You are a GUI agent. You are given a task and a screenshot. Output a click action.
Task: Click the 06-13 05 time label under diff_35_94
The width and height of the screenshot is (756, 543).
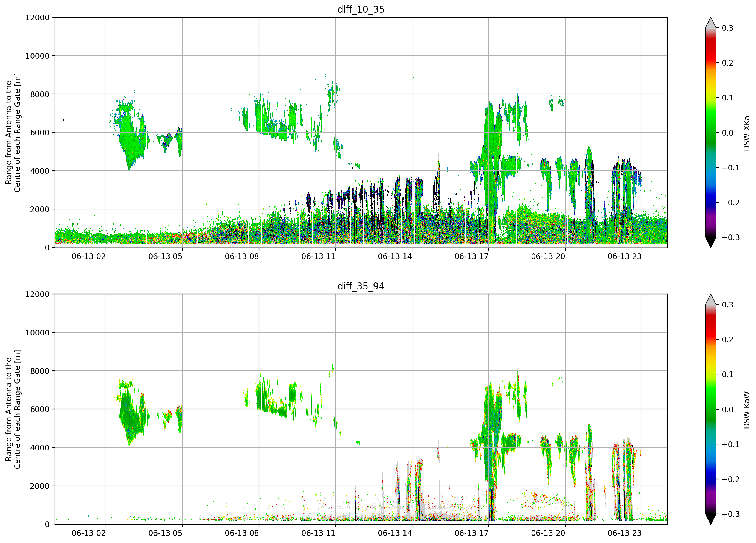(x=165, y=533)
